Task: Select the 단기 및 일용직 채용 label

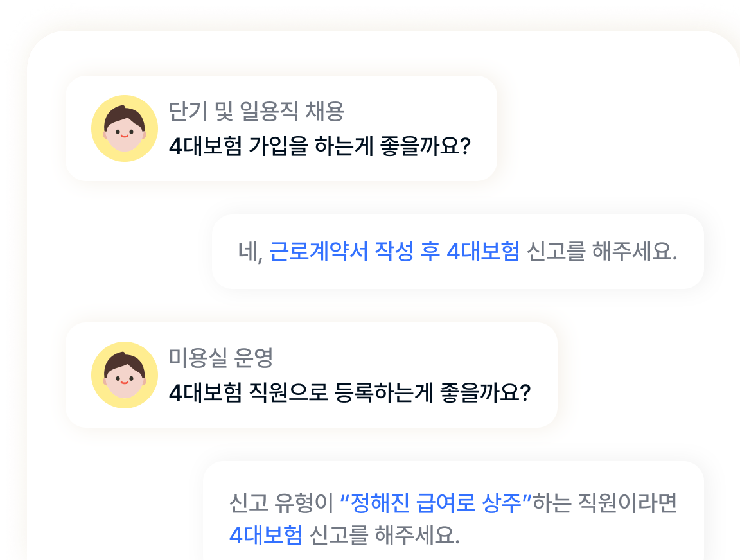Action: pos(257,111)
